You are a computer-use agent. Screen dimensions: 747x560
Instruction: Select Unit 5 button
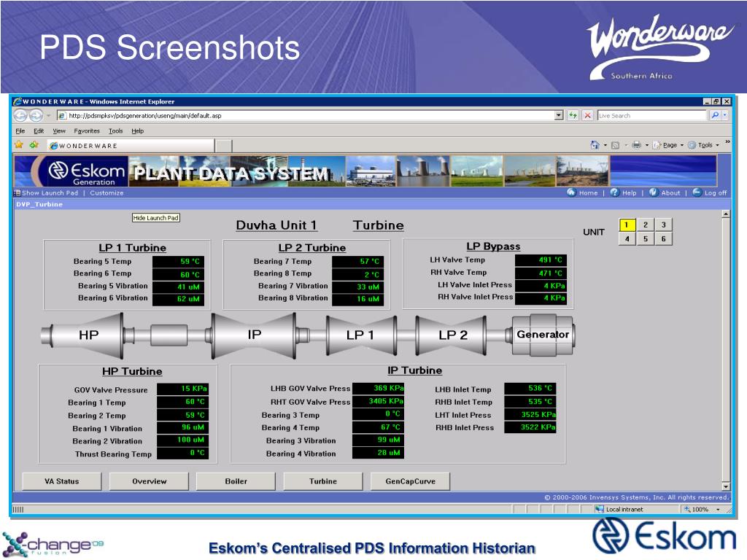tap(646, 239)
